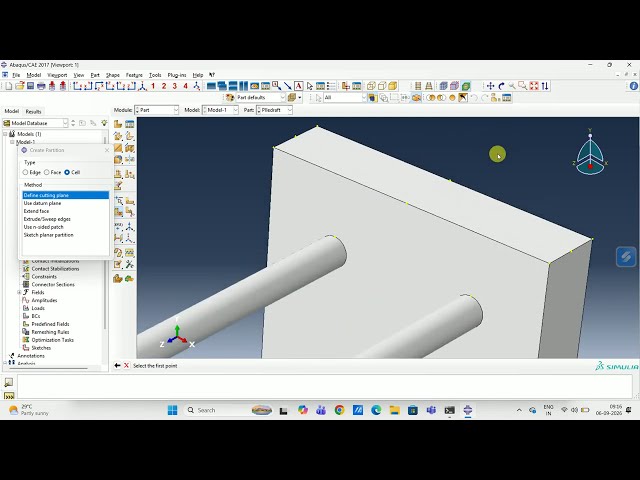Open the Model Database dropdown
Viewport: 640px width, 480px height.
coord(35,123)
